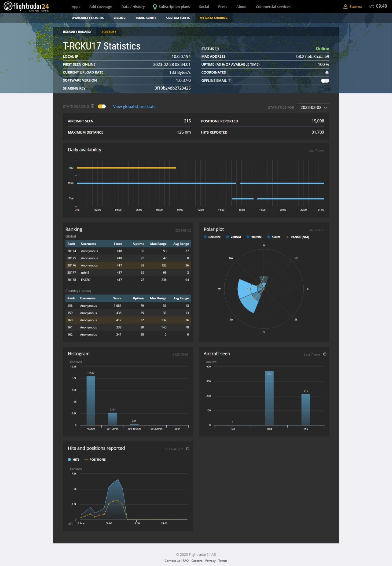This screenshot has height=566, width=392.
Task: Open the Terms footer link
Action: 223,561
